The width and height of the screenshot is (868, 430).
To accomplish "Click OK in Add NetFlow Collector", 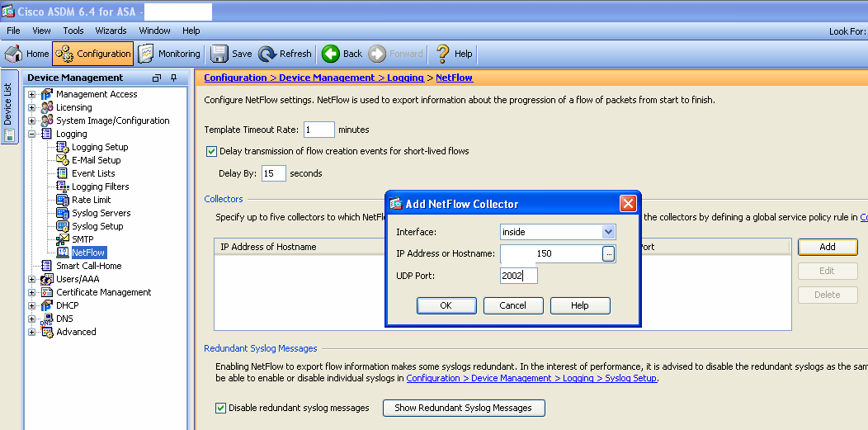I will (x=446, y=305).
